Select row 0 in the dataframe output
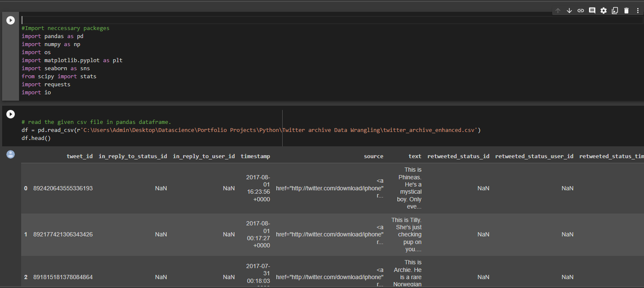644x288 pixels. click(25, 188)
